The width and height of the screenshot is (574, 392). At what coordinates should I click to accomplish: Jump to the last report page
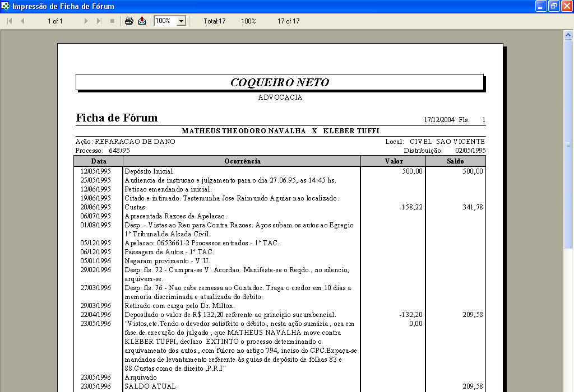[x=99, y=21]
